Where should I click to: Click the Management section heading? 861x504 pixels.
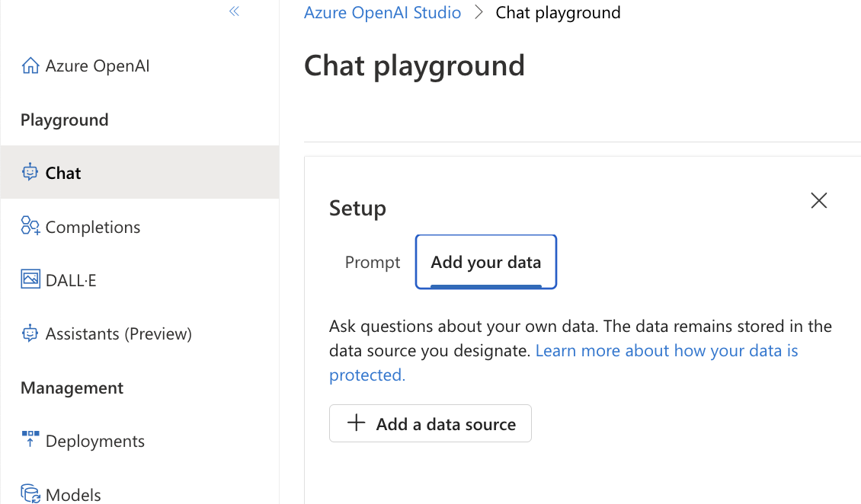tap(72, 388)
